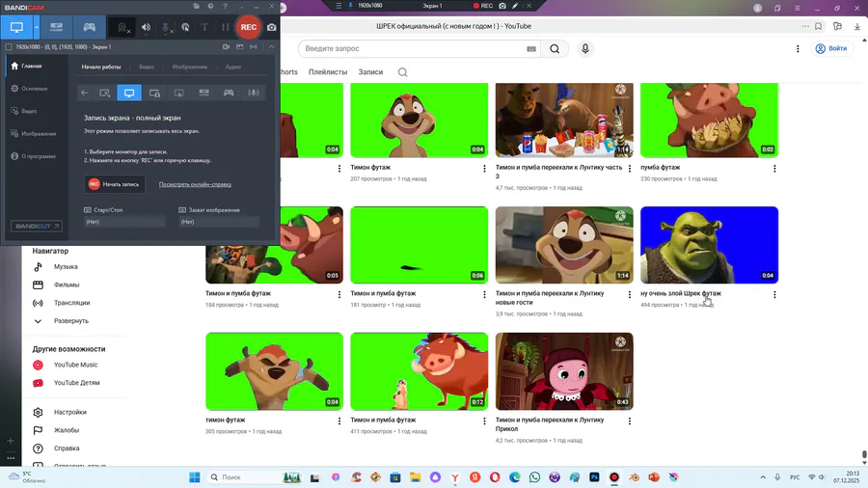This screenshot has height=488, width=868.
Task: Toggle text overlay T icon
Action: pos(204,28)
